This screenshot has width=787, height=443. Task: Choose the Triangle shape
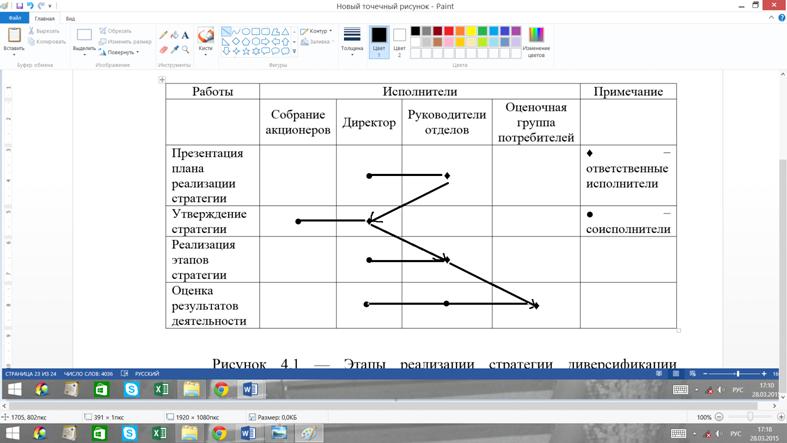285,32
